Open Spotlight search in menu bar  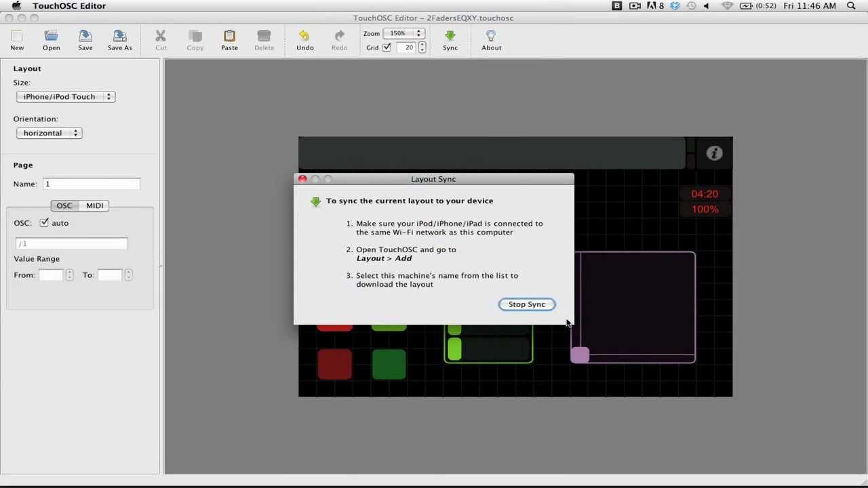851,6
